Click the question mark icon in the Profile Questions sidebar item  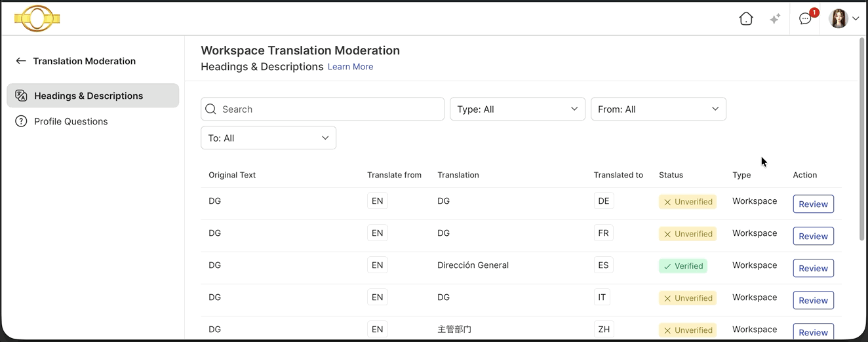pos(21,121)
